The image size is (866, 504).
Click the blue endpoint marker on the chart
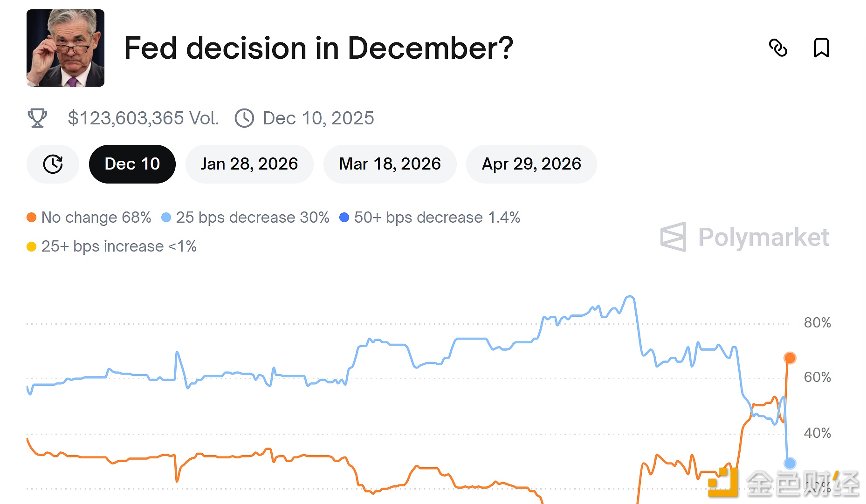(789, 463)
